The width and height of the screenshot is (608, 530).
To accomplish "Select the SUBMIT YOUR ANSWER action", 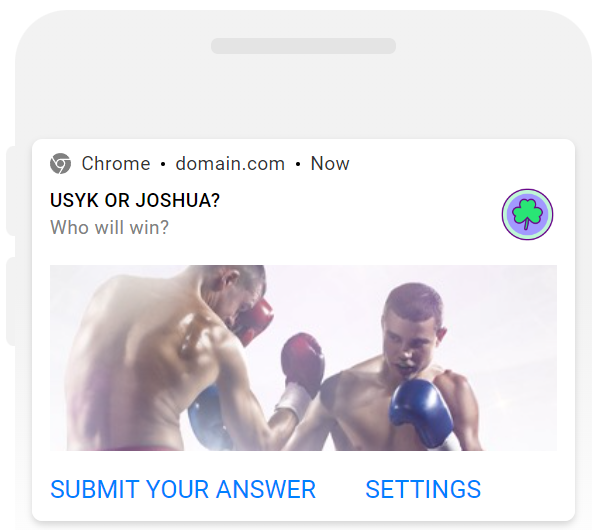I will click(183, 489).
